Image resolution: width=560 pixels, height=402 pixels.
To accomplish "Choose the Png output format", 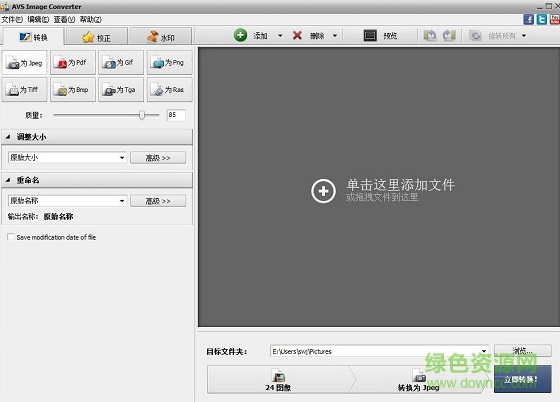I will pos(170,62).
